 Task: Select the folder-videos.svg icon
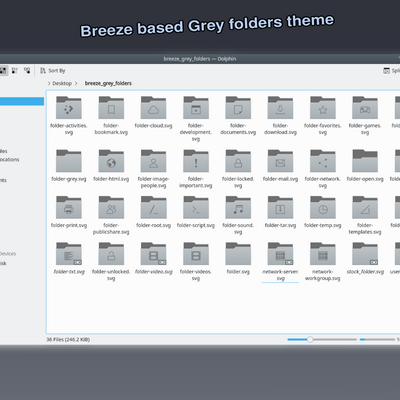pyautogui.click(x=196, y=254)
